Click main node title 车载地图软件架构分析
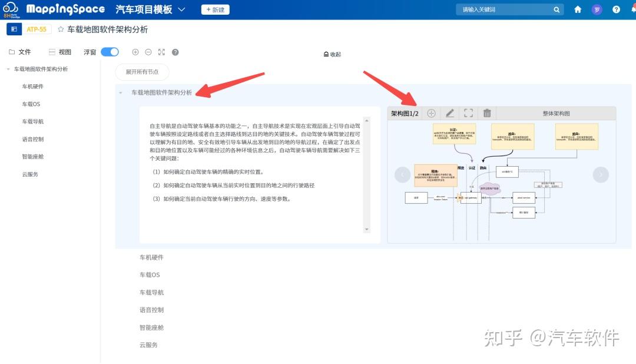Image resolution: width=636 pixels, height=364 pixels. click(x=161, y=92)
